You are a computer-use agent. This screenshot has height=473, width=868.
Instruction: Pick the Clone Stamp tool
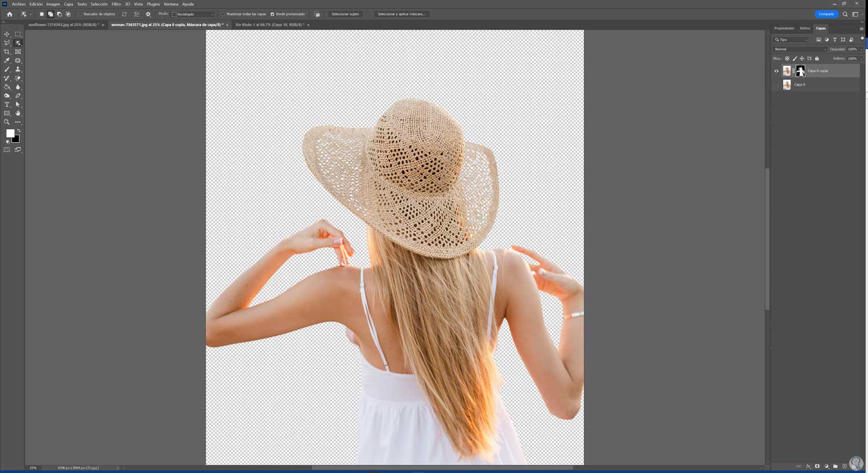(18, 69)
